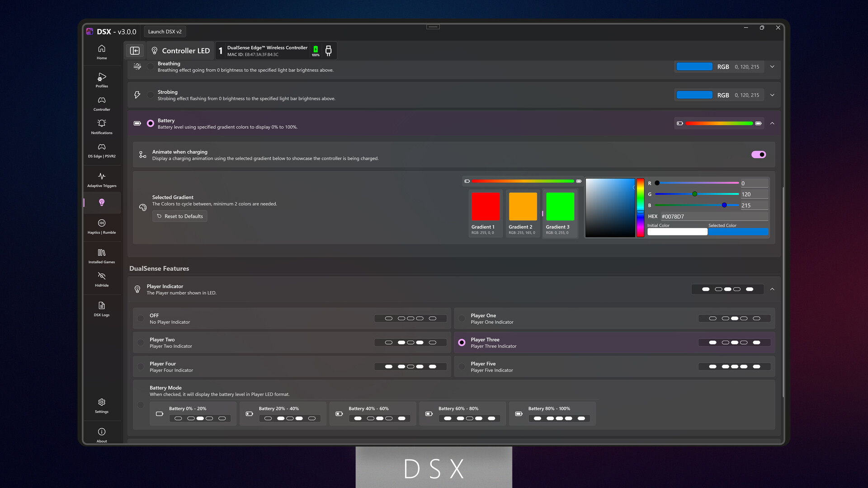Check the Battery Mode checkbox

(141, 405)
